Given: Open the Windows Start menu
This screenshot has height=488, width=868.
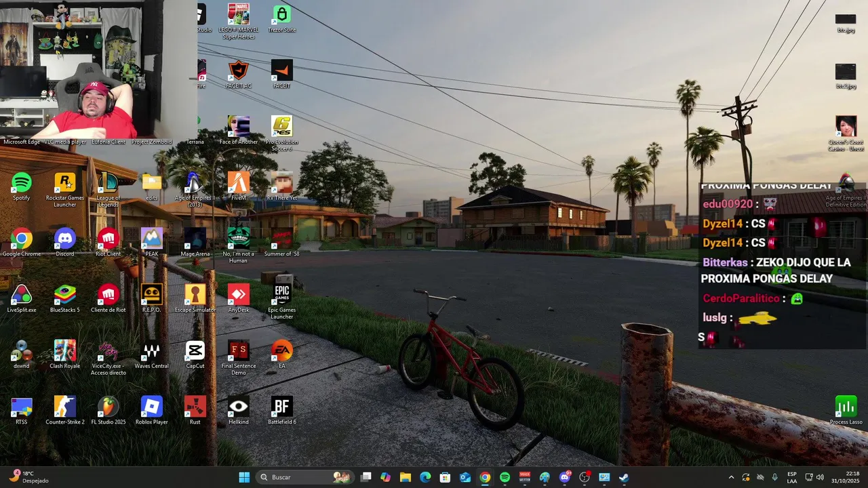Looking at the screenshot, I should (x=244, y=477).
